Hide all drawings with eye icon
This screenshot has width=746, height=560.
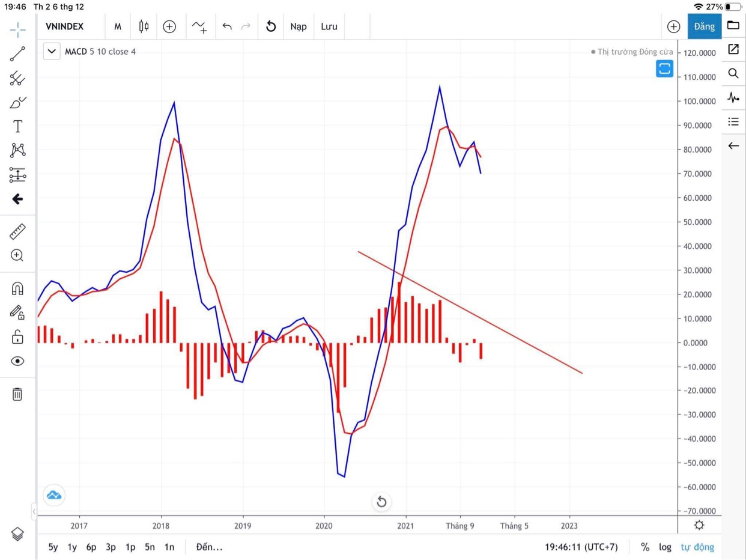click(x=17, y=361)
